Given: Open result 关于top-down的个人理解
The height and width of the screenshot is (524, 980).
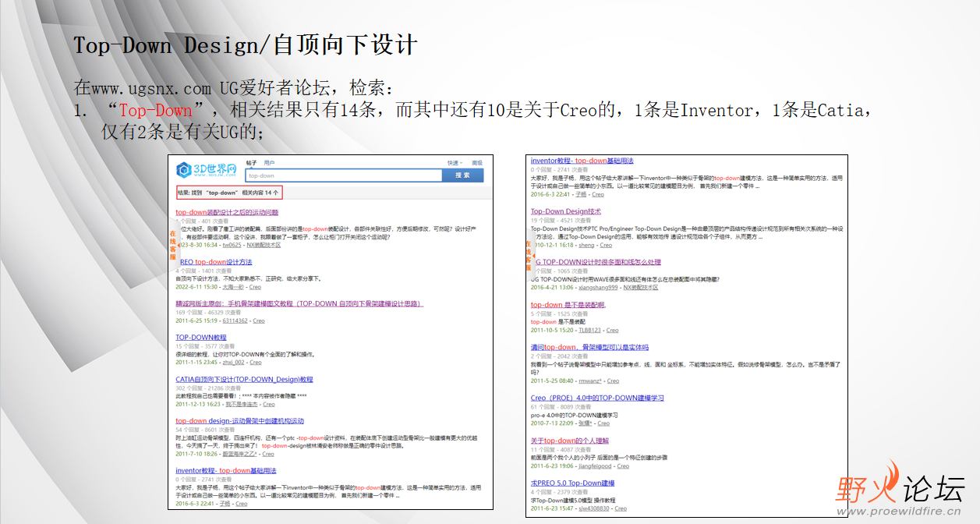Looking at the screenshot, I should 570,441.
